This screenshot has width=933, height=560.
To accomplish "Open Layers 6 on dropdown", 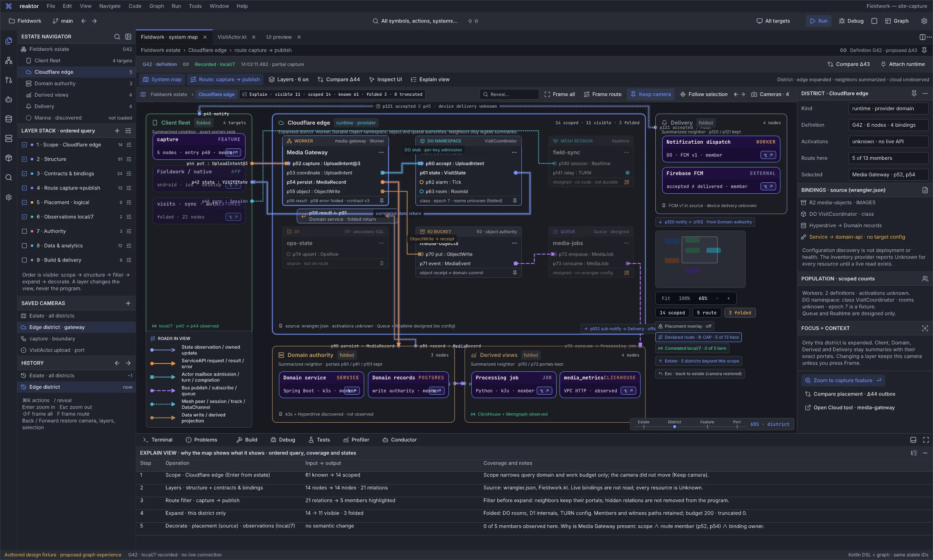I will pyautogui.click(x=289, y=79).
